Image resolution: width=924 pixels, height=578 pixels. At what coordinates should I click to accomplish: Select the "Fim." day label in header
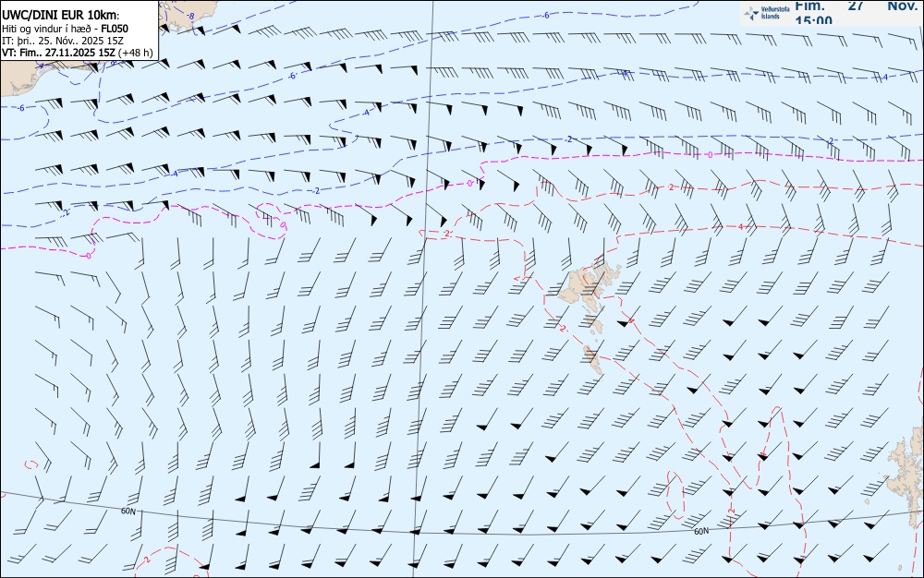pyautogui.click(x=809, y=6)
